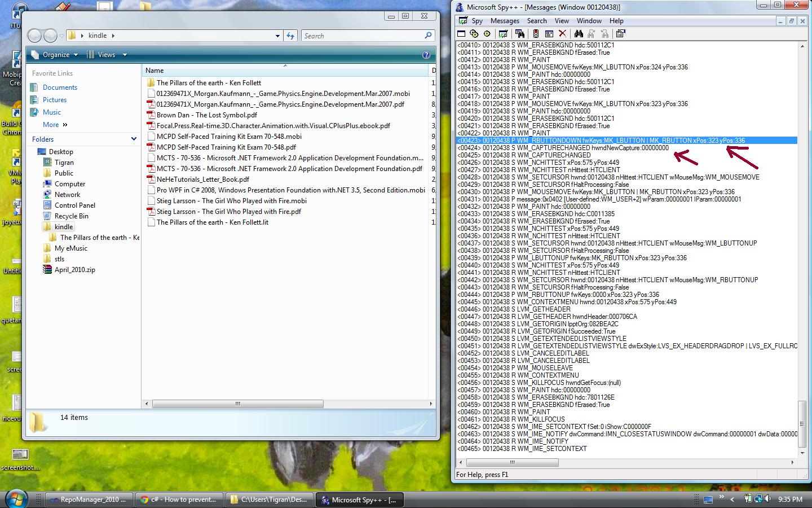This screenshot has height=508, width=812.
Task: Click the Spy++ horizontal scrollbar thumb
Action: [x=511, y=462]
